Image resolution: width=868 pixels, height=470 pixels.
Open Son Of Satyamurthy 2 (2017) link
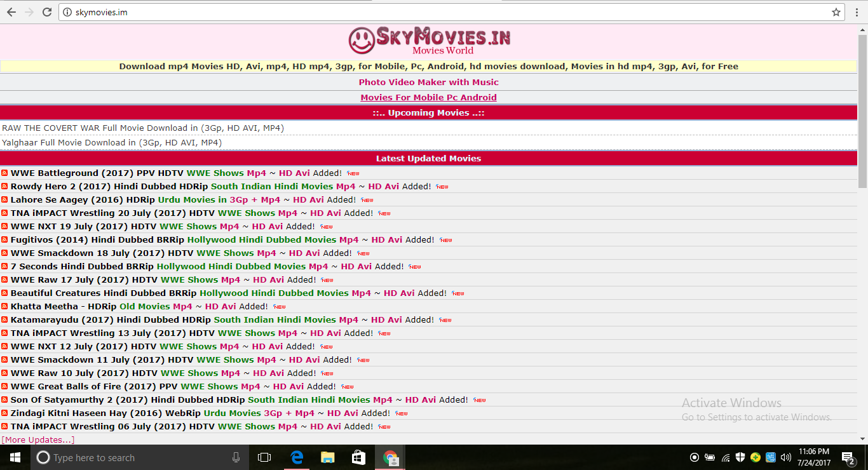[128, 399]
